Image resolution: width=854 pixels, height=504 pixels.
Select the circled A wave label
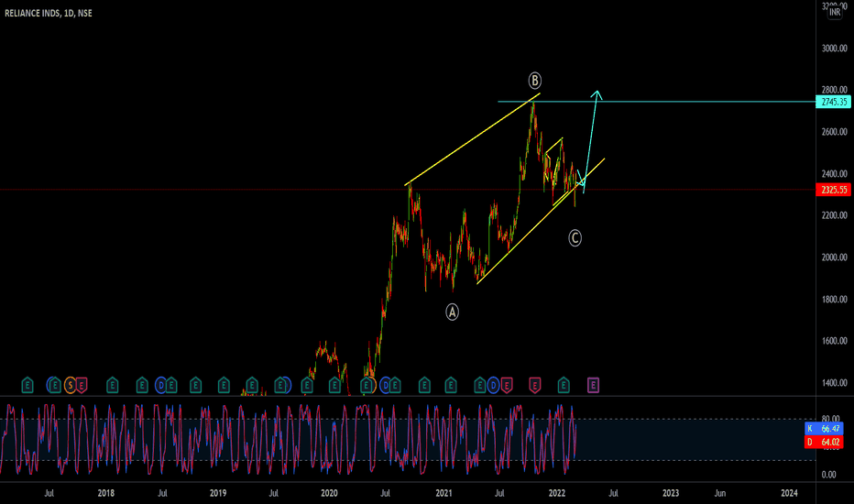click(452, 312)
